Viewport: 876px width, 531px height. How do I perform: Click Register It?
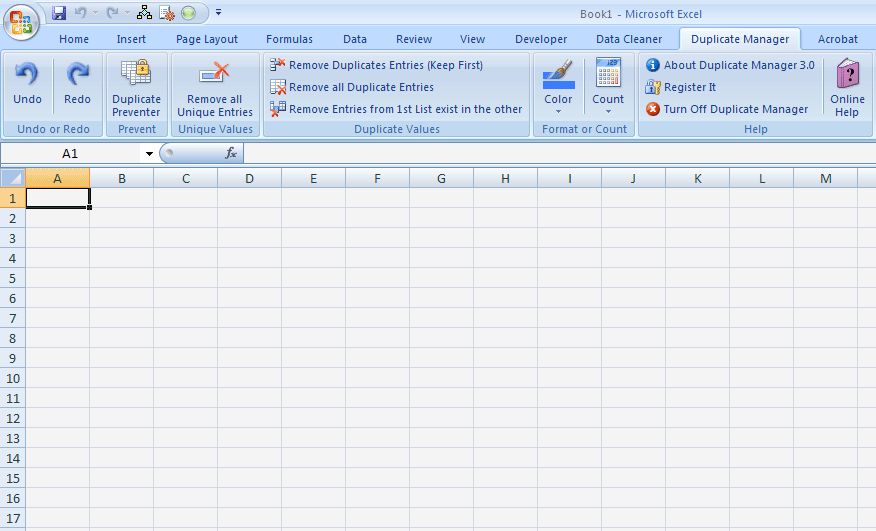pyautogui.click(x=680, y=87)
